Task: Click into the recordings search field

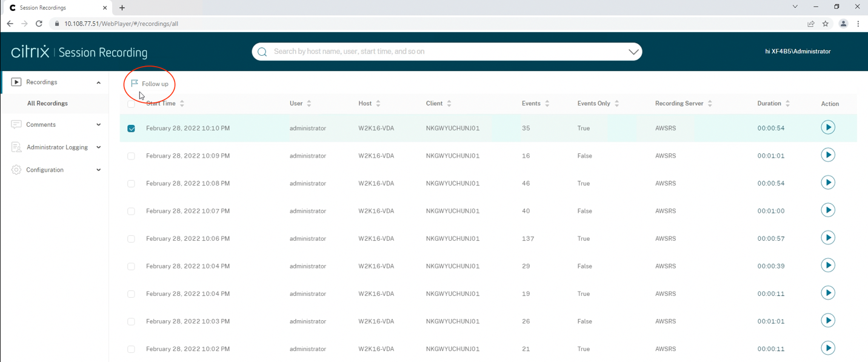Action: pos(442,52)
